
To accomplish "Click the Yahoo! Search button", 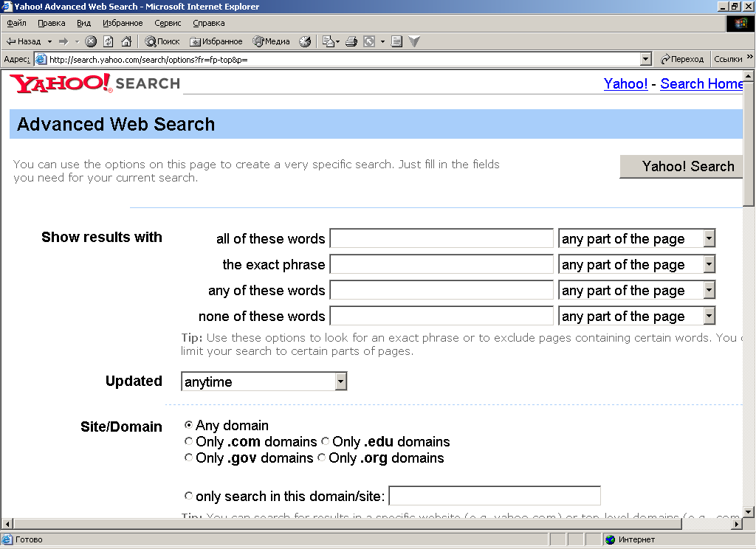I will (681, 166).
